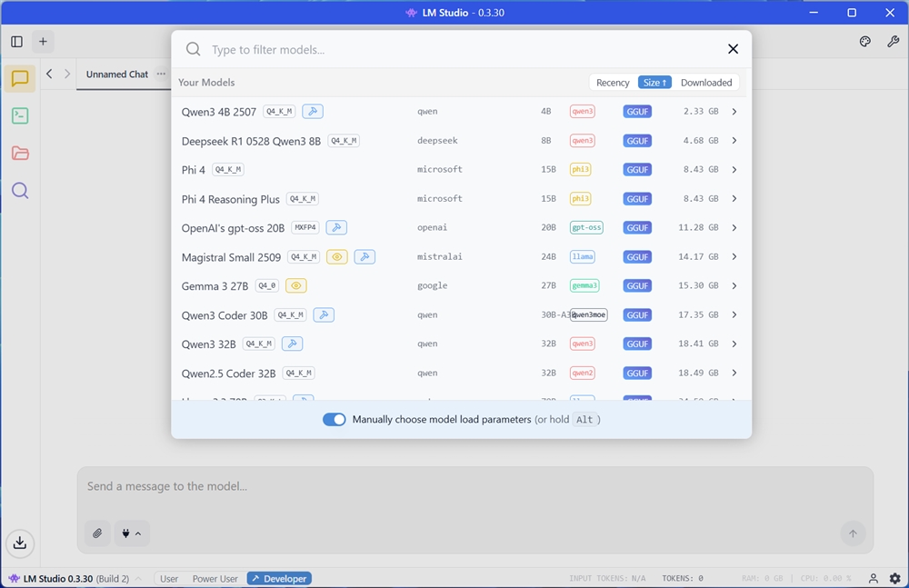Click the magnifier icon in model filter
Screen dimensions: 909x588
[x=193, y=49]
